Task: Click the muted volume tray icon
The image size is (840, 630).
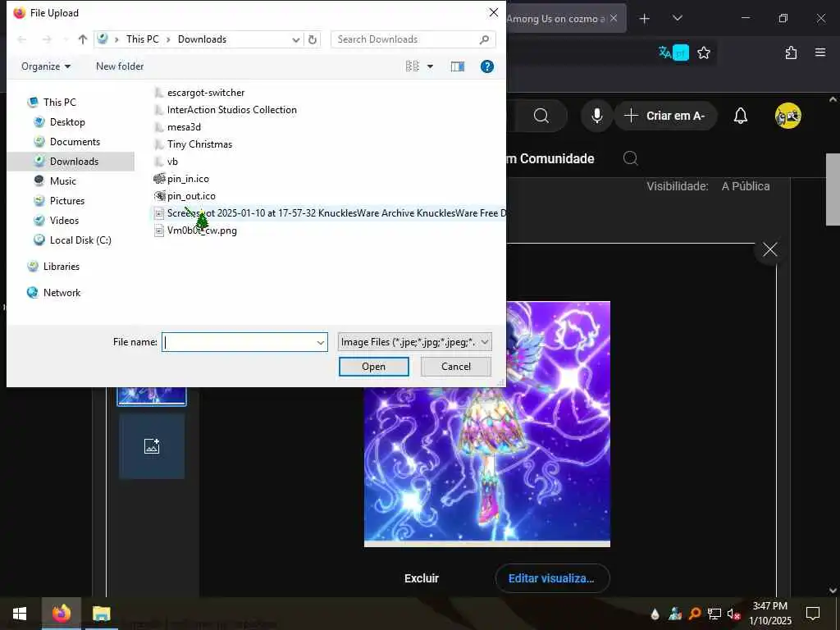Action: coord(733,614)
